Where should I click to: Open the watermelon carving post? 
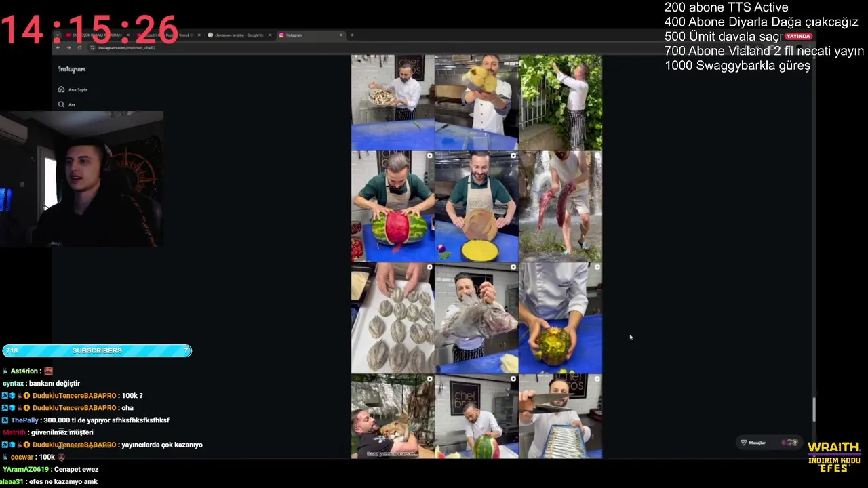(393, 207)
